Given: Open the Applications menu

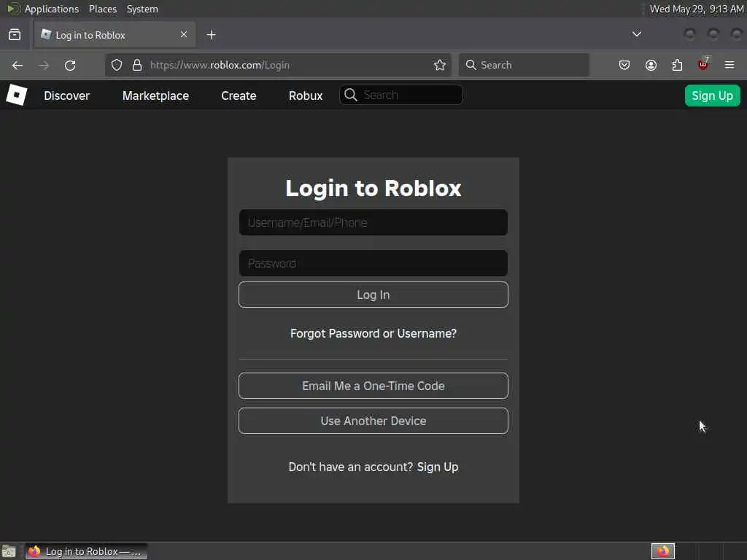Looking at the screenshot, I should 52,9.
